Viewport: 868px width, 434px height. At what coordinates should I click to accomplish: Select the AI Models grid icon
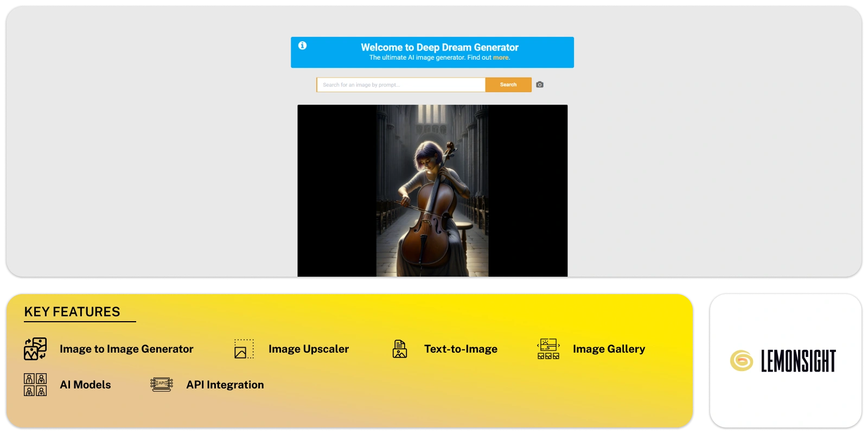(35, 385)
